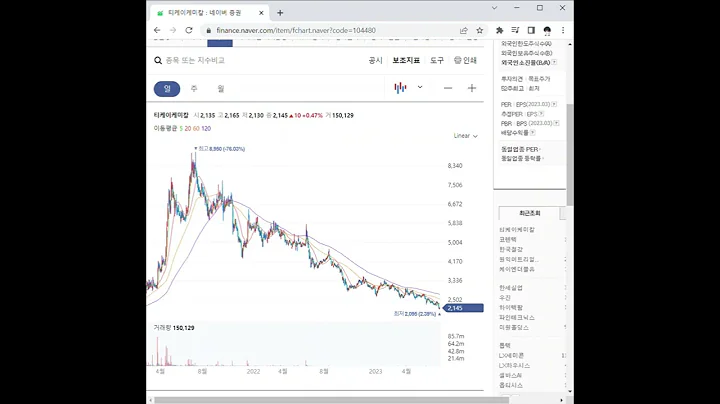Open 옵티시스 in recent list
This screenshot has height=404, width=720.
(x=511, y=386)
